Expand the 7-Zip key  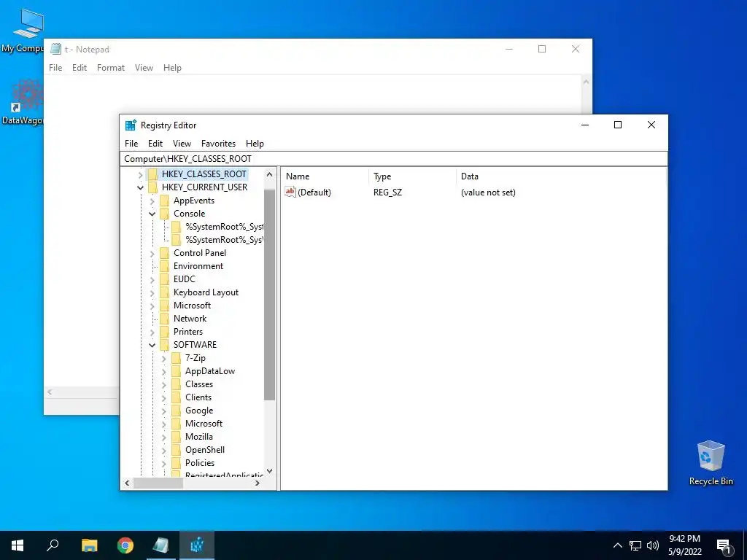coord(164,358)
